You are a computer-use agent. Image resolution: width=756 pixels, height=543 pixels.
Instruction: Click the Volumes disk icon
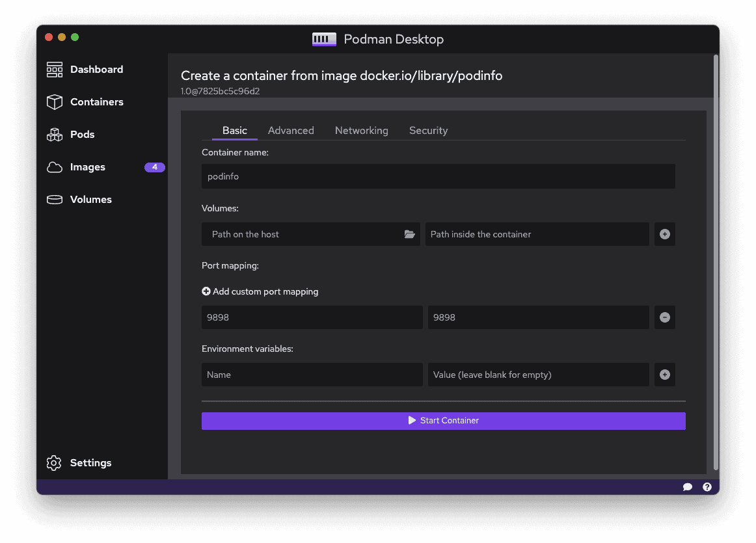[55, 200]
